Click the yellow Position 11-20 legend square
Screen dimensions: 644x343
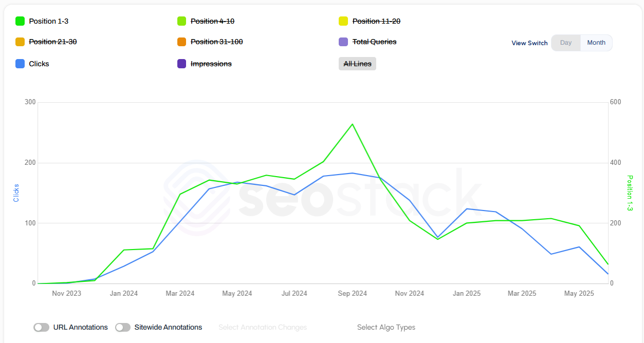coord(343,21)
